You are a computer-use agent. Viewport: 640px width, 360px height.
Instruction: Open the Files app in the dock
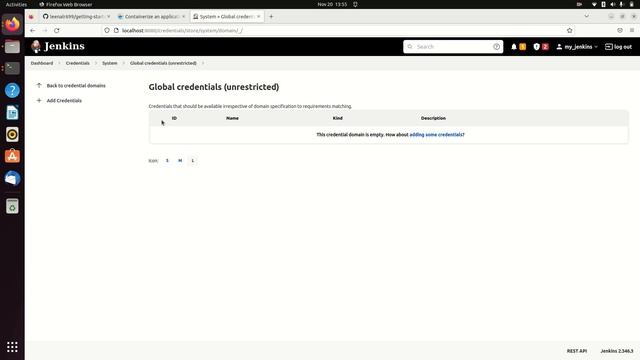pyautogui.click(x=12, y=47)
